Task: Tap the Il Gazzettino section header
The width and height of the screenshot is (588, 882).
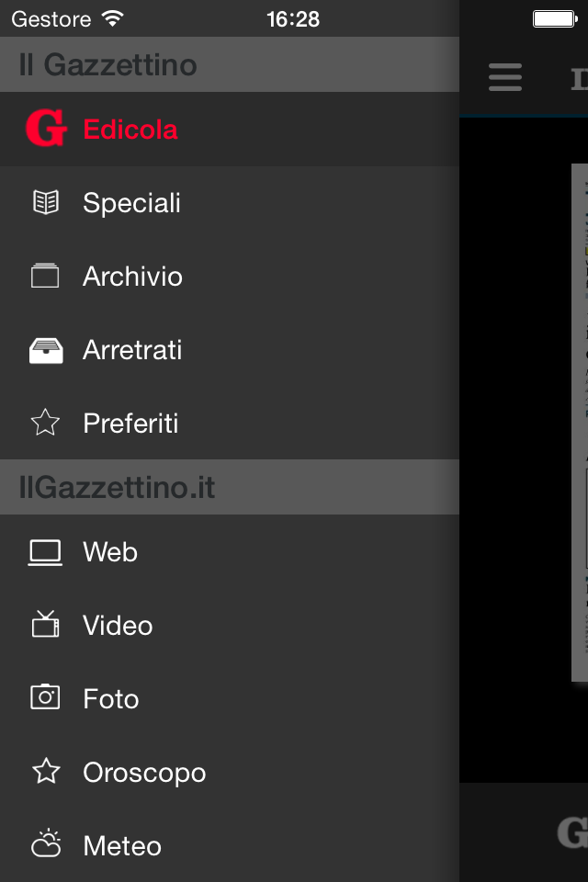Action: tap(230, 64)
